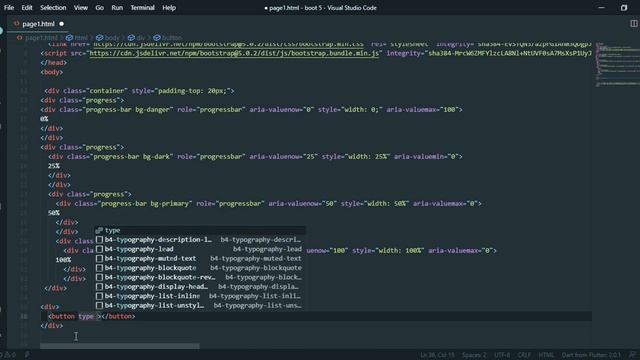This screenshot has width=640, height=360.
Task: Open the bootstrap.bundle.min.js script URL
Action: [234, 53]
